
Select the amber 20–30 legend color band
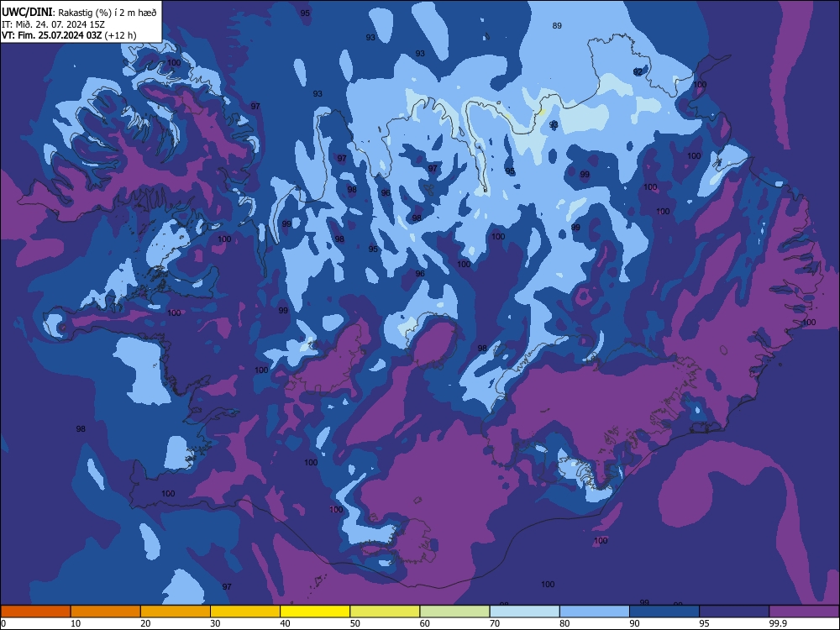[176, 612]
